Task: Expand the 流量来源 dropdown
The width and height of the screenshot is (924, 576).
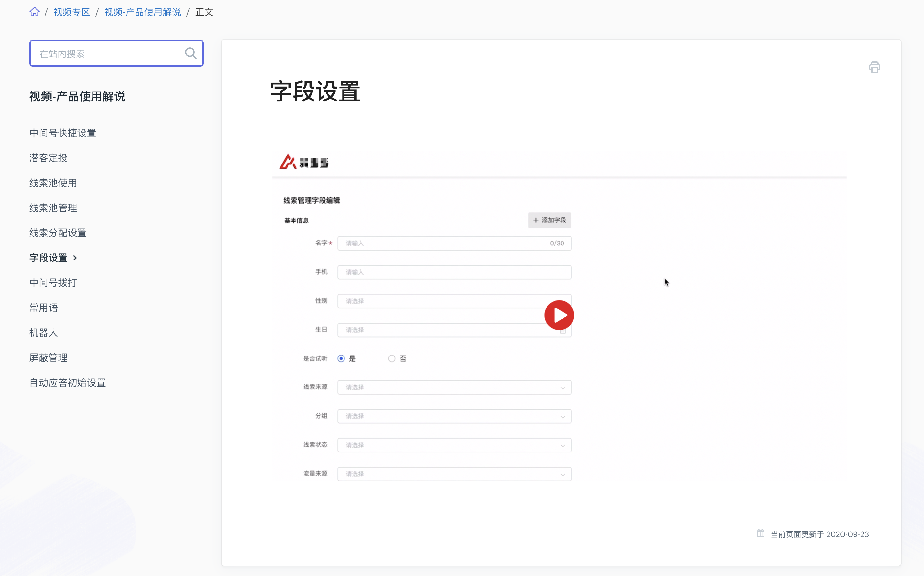Action: tap(455, 474)
